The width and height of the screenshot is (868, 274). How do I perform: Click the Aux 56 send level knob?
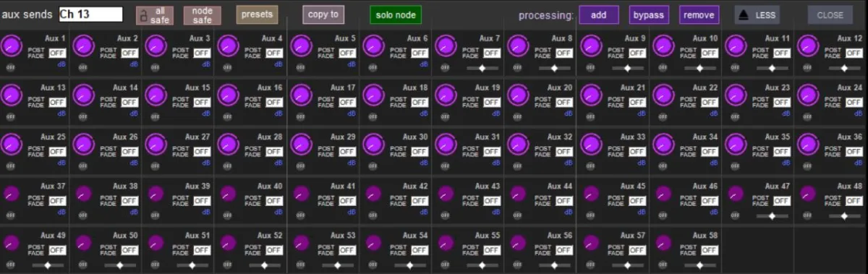pyautogui.click(x=518, y=243)
